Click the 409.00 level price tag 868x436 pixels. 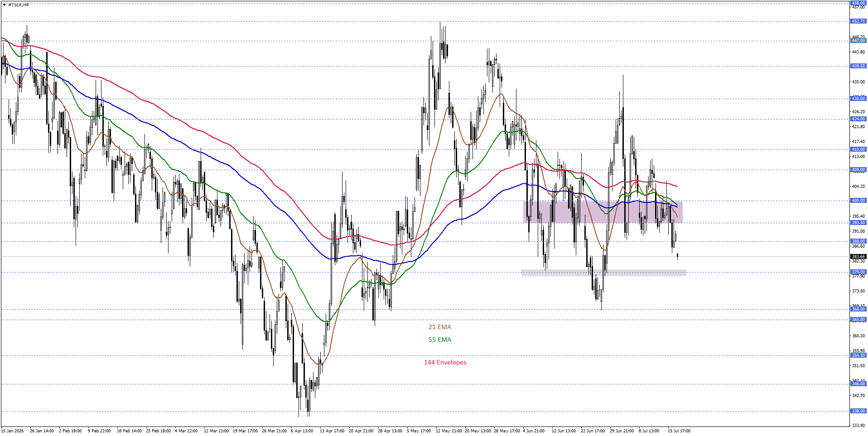click(858, 170)
